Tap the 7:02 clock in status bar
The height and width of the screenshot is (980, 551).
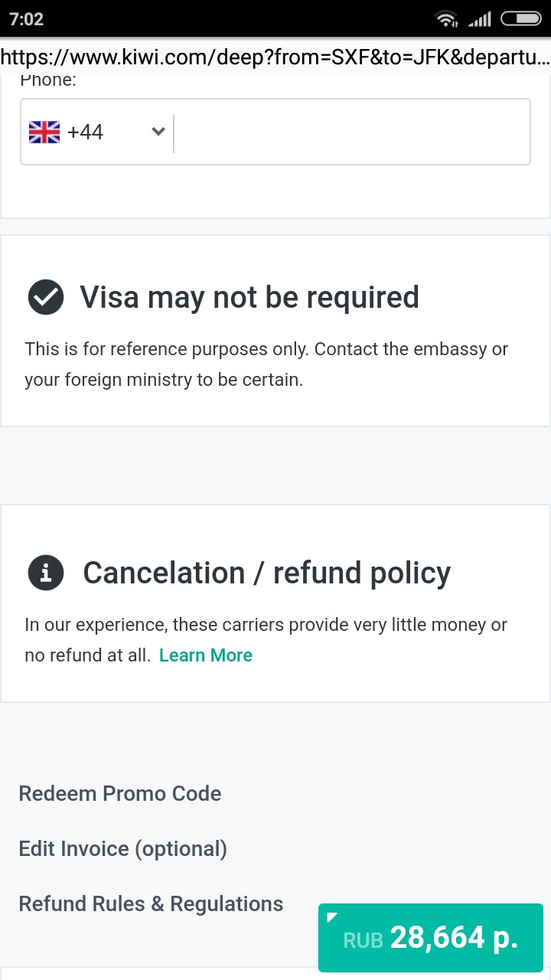click(x=27, y=19)
